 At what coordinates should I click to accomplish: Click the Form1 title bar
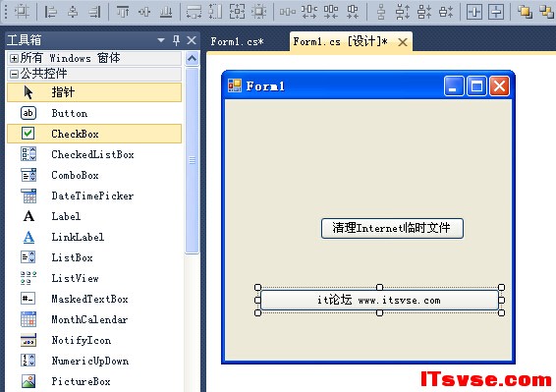point(368,85)
